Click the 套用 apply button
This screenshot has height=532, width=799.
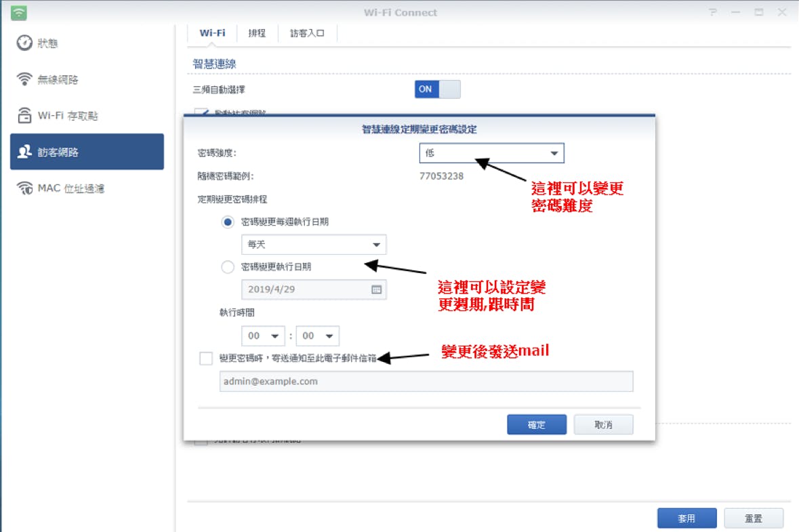click(x=687, y=518)
